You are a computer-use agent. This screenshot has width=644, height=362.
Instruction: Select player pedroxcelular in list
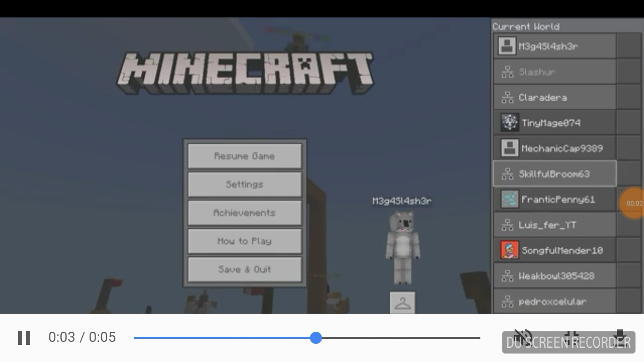[554, 301]
